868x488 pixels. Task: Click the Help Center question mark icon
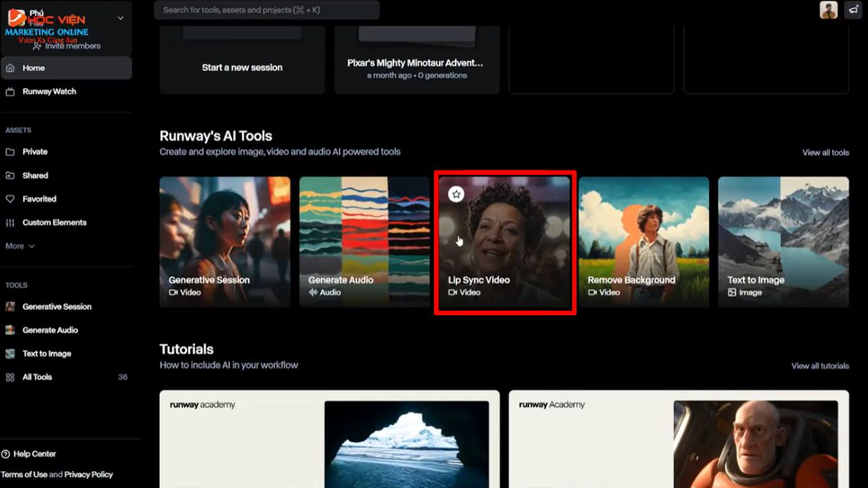point(6,454)
